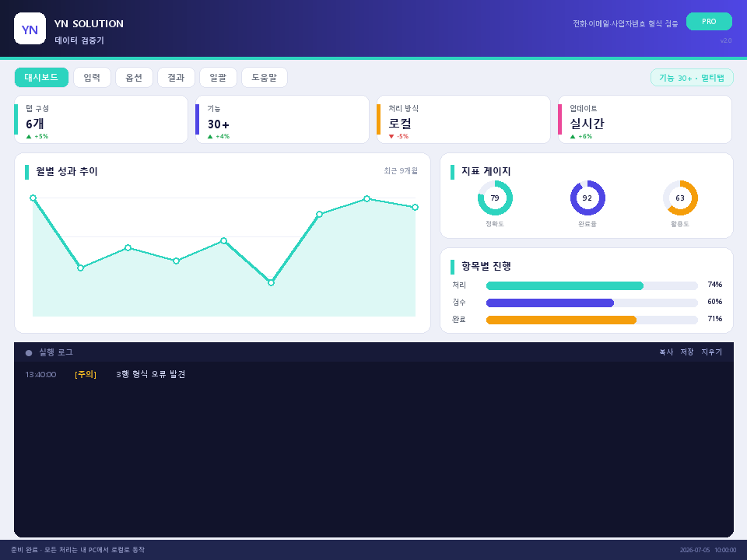Click the status bar date 2026-07-05

tap(695, 550)
